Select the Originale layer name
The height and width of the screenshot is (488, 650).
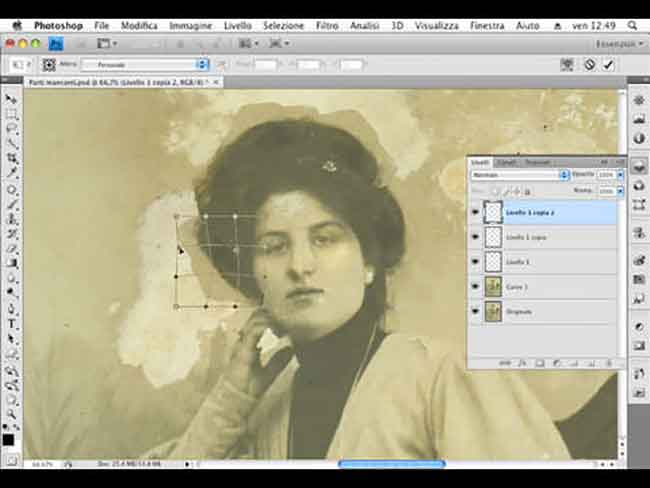point(519,312)
